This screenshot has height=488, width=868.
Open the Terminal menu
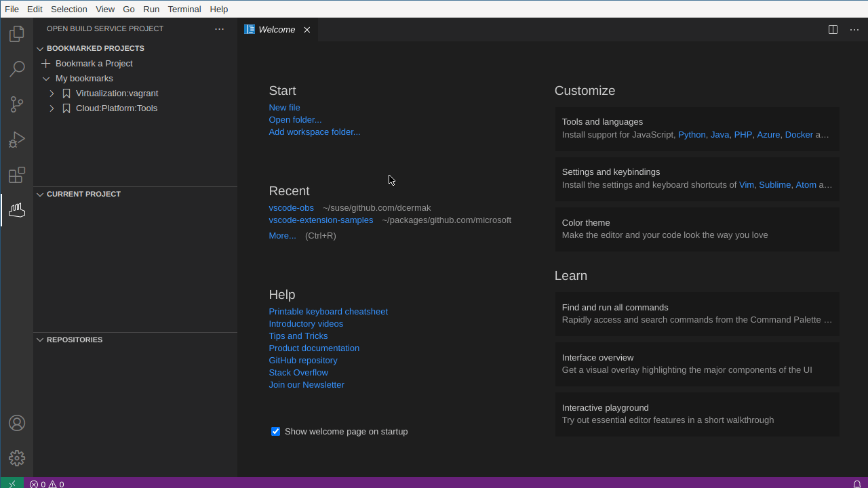coord(184,9)
